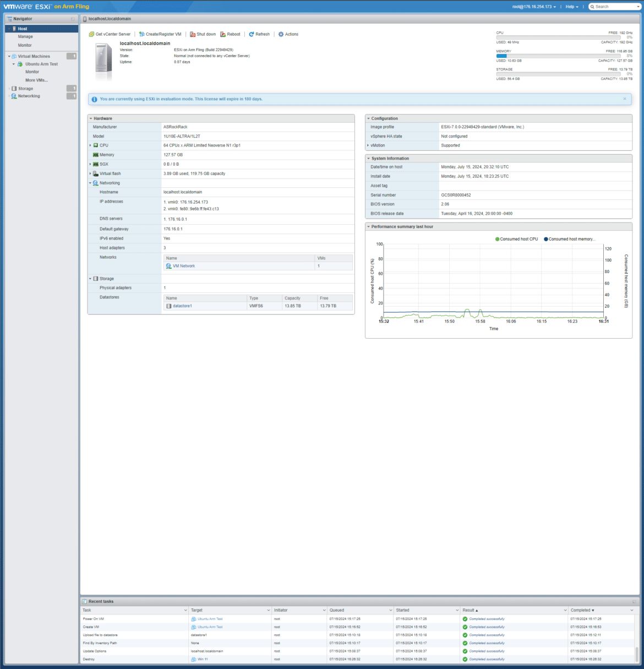Open the Initiator column dropdown arrow
The width and height of the screenshot is (644, 669).
click(324, 610)
